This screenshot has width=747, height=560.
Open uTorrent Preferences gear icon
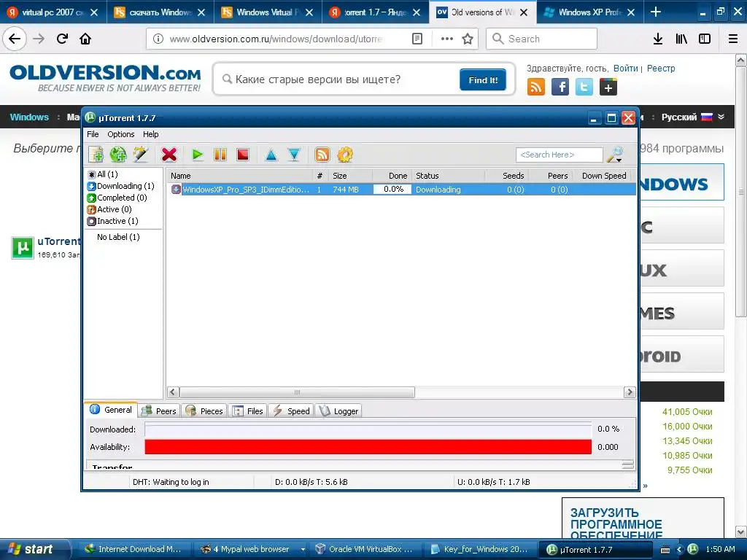[345, 155]
